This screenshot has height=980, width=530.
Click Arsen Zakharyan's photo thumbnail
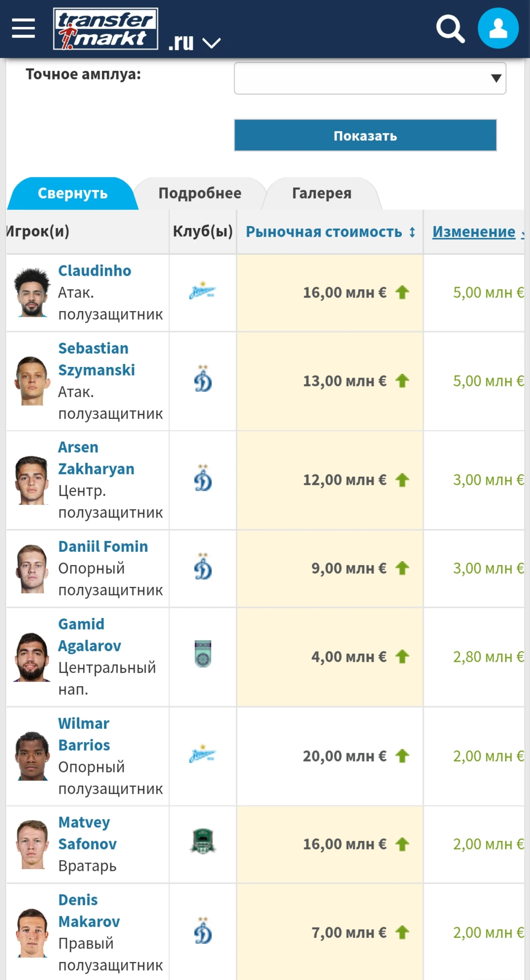pyautogui.click(x=32, y=480)
